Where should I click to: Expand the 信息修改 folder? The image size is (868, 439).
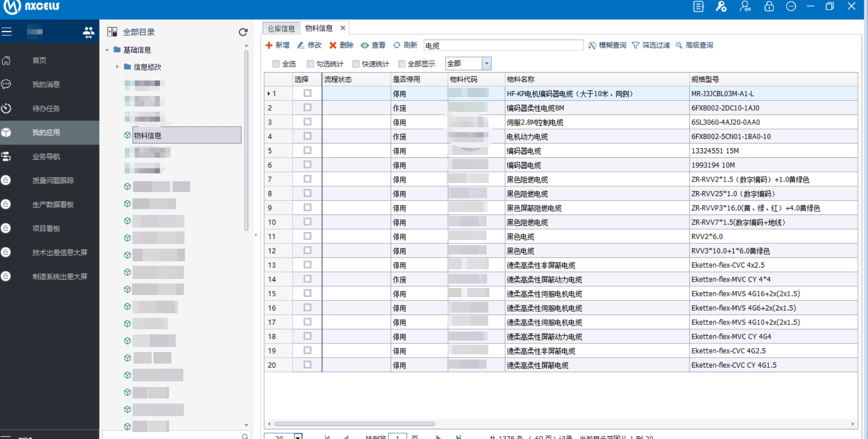117,67
